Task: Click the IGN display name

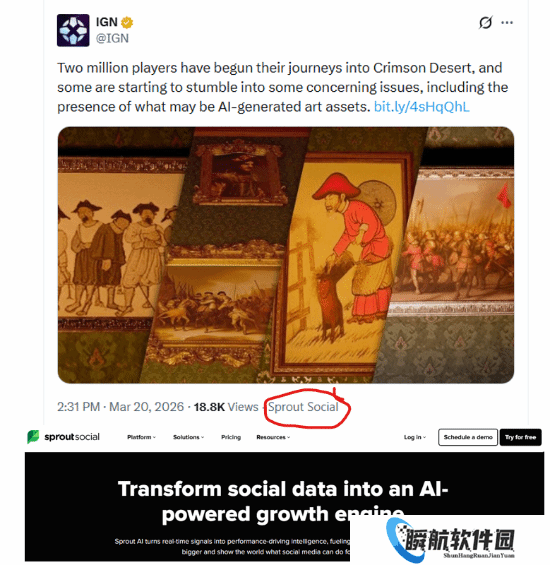Action: click(107, 22)
